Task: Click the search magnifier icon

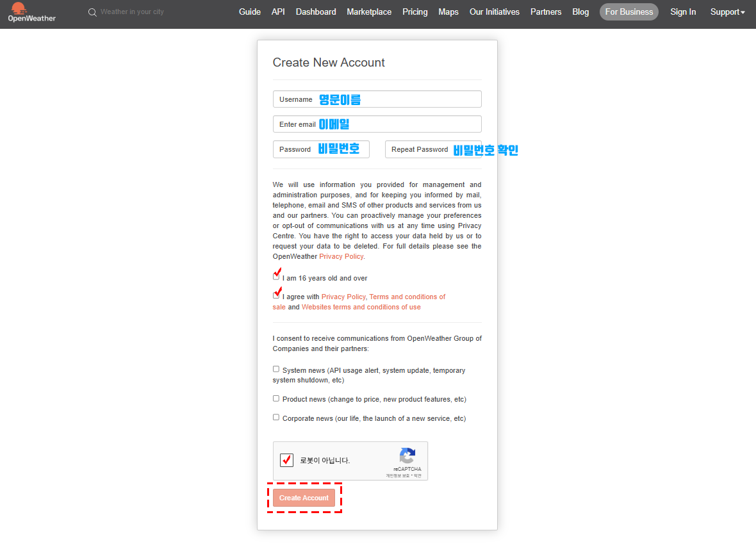Action: (92, 12)
